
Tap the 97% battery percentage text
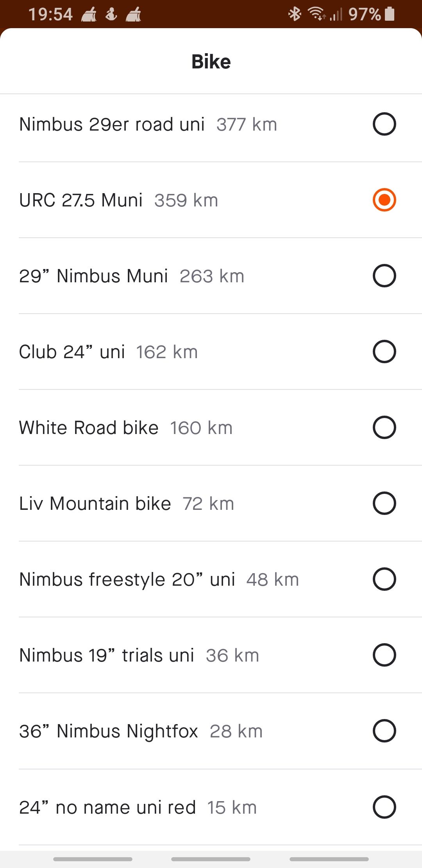(364, 14)
